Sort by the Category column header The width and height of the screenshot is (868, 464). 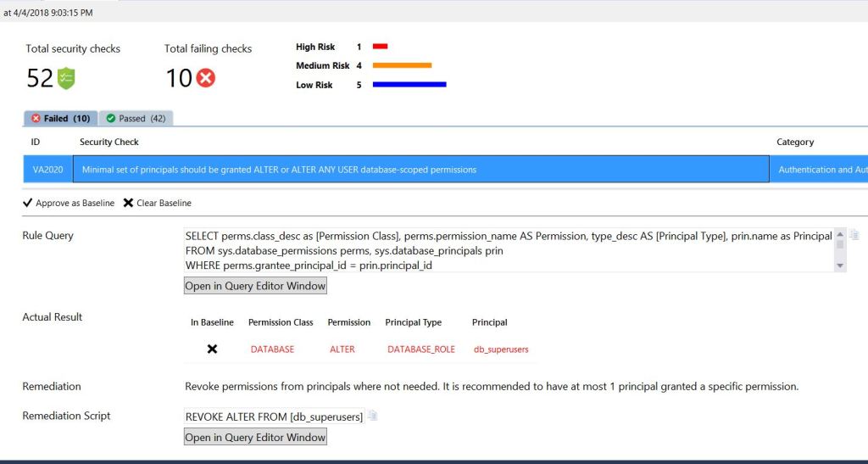[794, 142]
